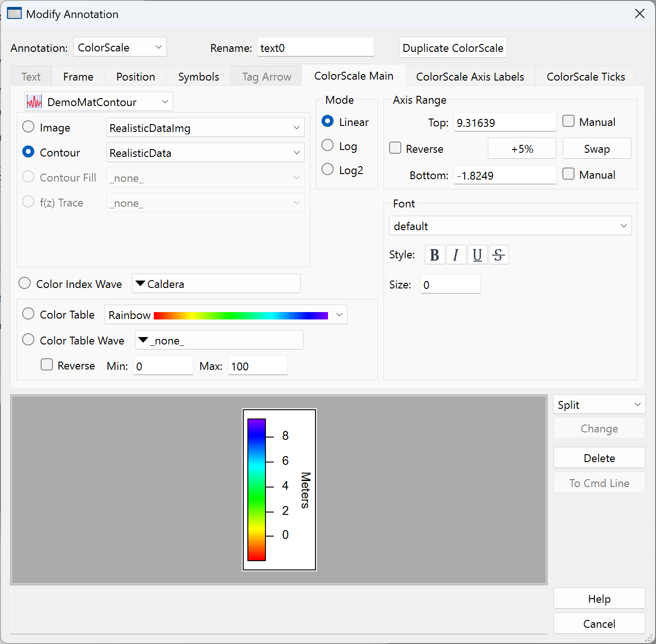Click the Rename text field
Viewport: 656px width, 644px height.
click(x=315, y=48)
